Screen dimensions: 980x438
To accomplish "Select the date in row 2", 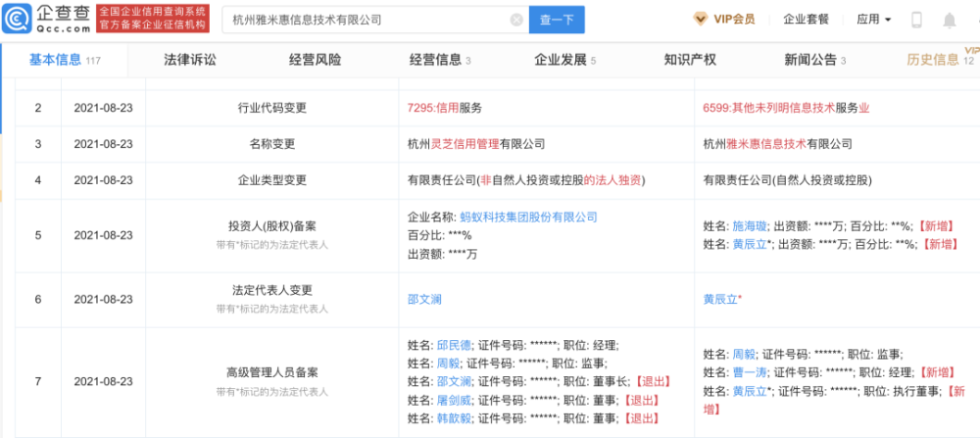I will (x=104, y=108).
